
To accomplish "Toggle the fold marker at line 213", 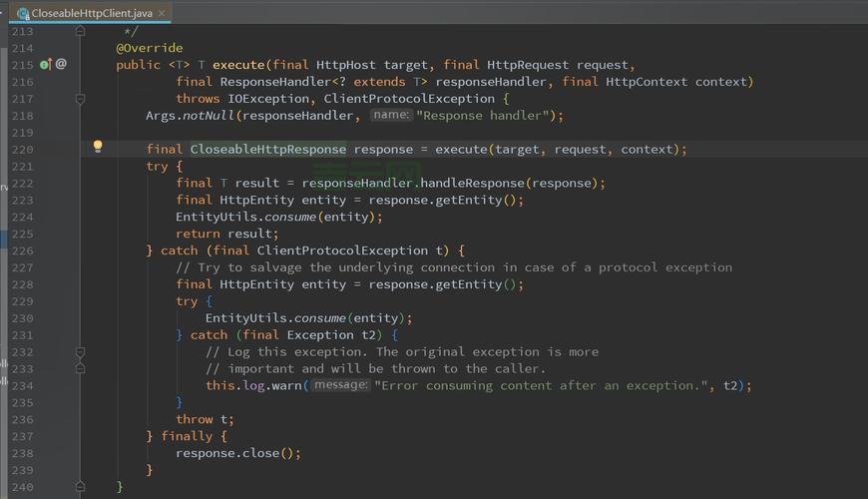I will 81,32.
